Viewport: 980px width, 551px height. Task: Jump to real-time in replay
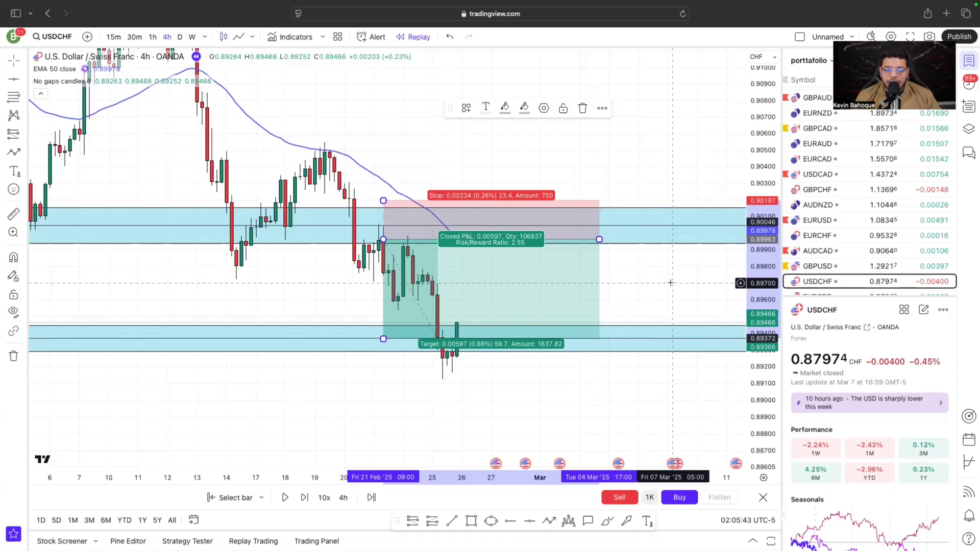click(372, 497)
